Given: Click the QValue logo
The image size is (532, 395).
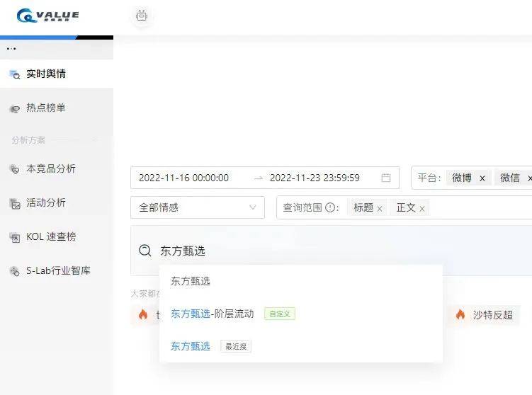Looking at the screenshot, I should pos(48,16).
